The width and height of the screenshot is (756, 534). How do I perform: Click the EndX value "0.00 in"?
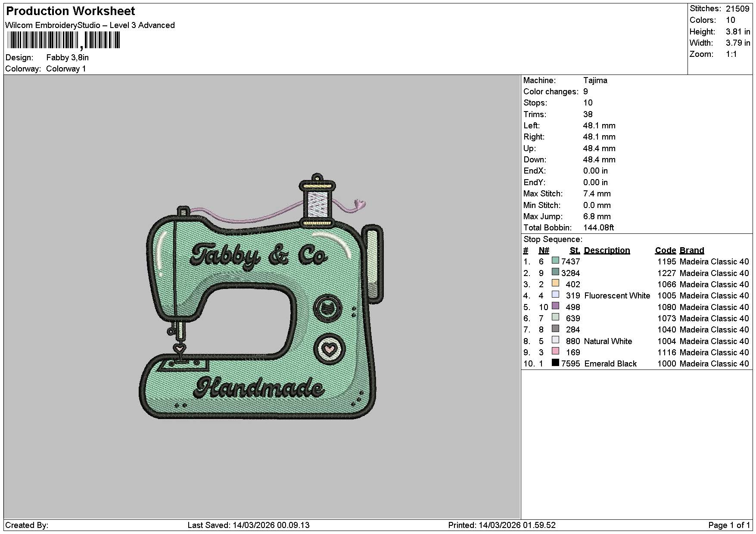[x=596, y=171]
